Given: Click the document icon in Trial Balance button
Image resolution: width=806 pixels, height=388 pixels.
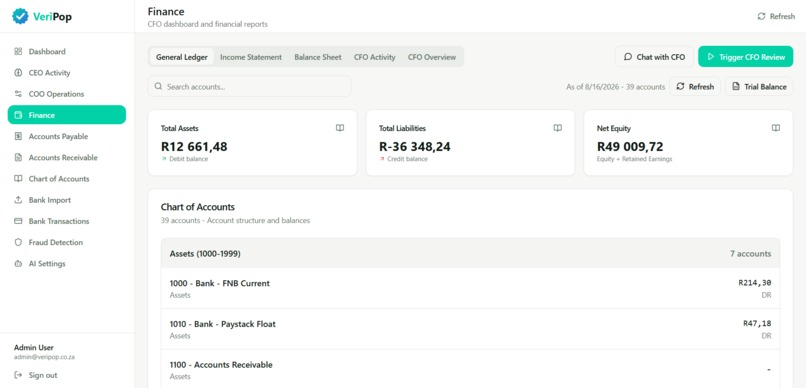Looking at the screenshot, I should click(736, 86).
